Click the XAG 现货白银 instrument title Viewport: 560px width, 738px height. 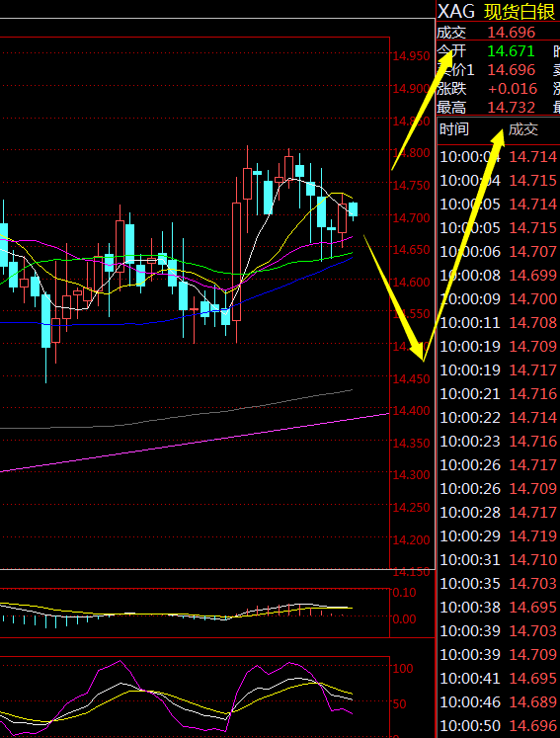497,12
